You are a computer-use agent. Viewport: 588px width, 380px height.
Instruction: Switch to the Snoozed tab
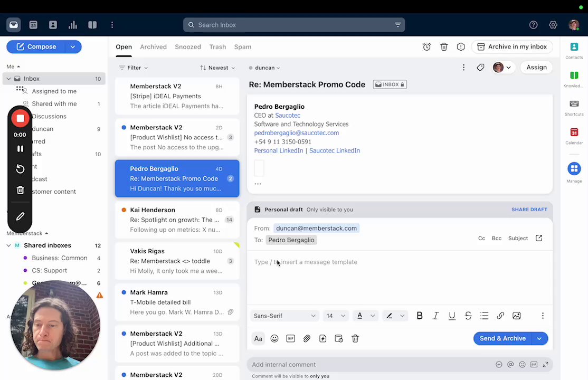pos(188,47)
